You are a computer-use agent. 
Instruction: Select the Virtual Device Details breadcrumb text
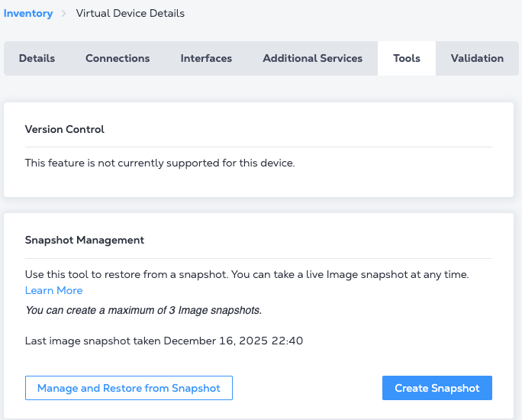click(130, 13)
